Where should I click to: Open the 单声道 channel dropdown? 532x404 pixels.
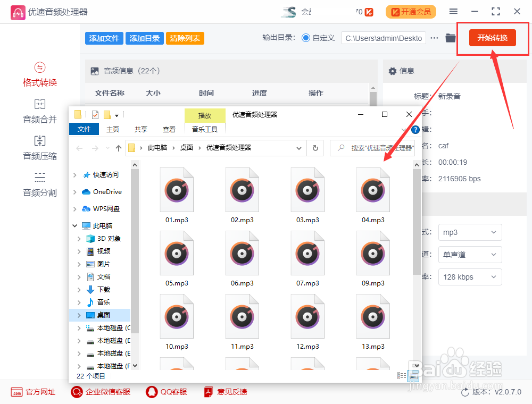point(470,255)
